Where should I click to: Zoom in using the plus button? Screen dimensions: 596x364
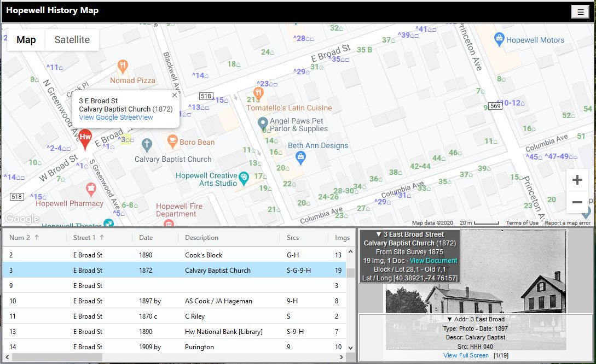577,180
